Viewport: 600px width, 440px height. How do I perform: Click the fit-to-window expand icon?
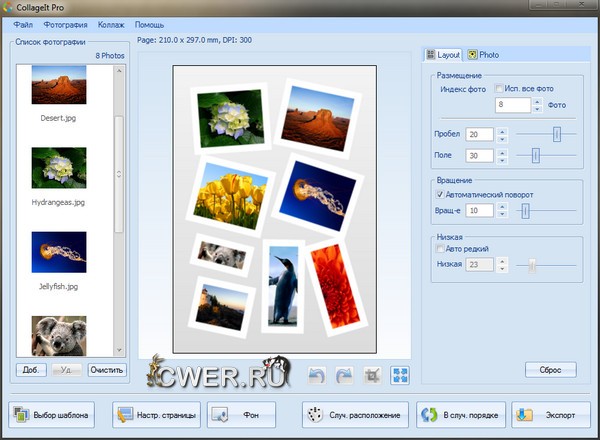400,374
